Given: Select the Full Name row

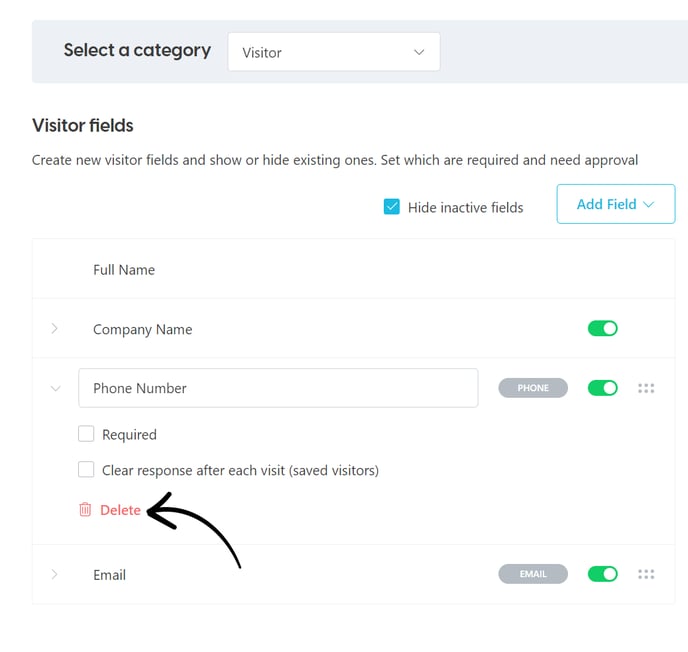Looking at the screenshot, I should [353, 269].
